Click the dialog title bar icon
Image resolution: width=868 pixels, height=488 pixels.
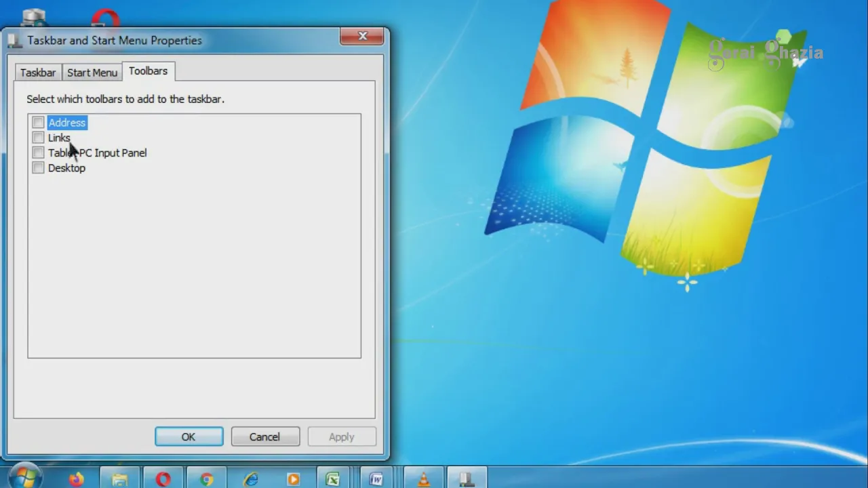(15, 41)
